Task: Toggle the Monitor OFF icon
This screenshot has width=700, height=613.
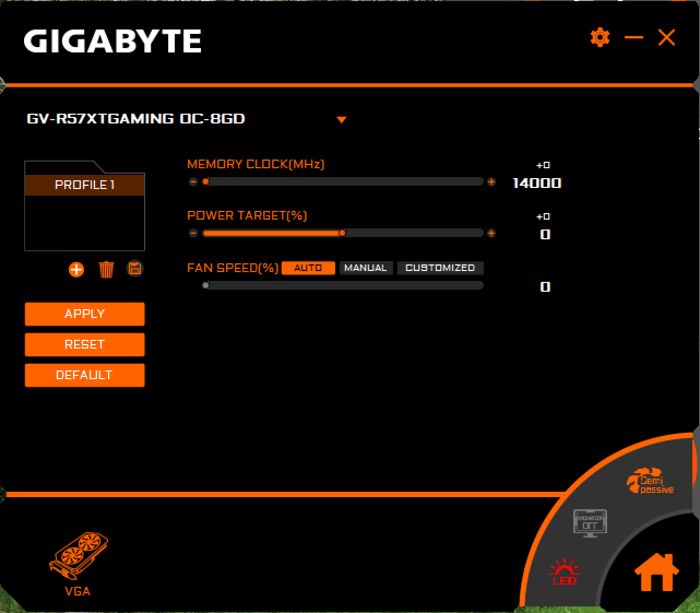Action: pyautogui.click(x=590, y=523)
